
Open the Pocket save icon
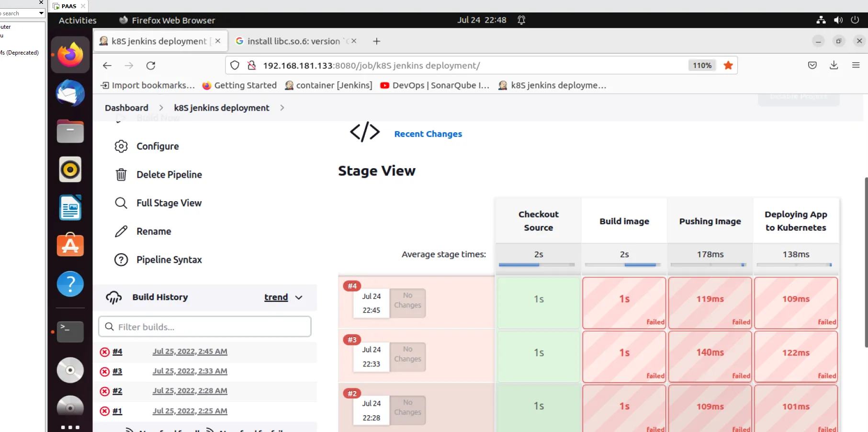812,65
